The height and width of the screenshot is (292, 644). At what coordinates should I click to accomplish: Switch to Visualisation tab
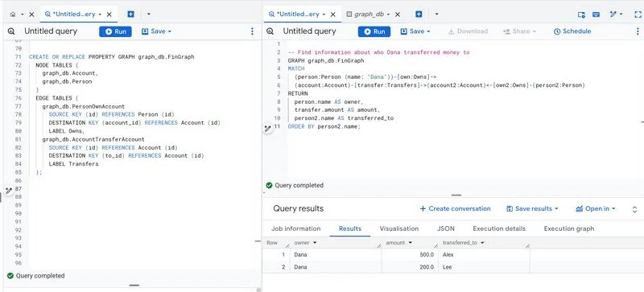coord(398,228)
